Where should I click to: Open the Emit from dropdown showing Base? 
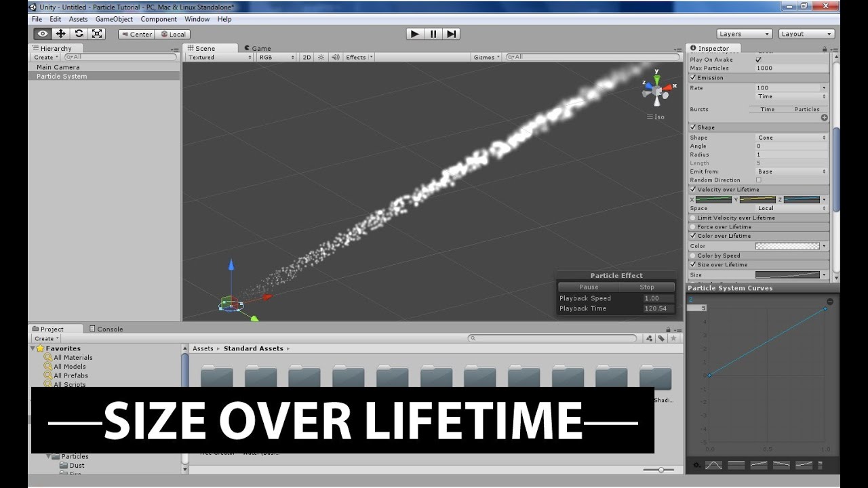[x=792, y=171]
